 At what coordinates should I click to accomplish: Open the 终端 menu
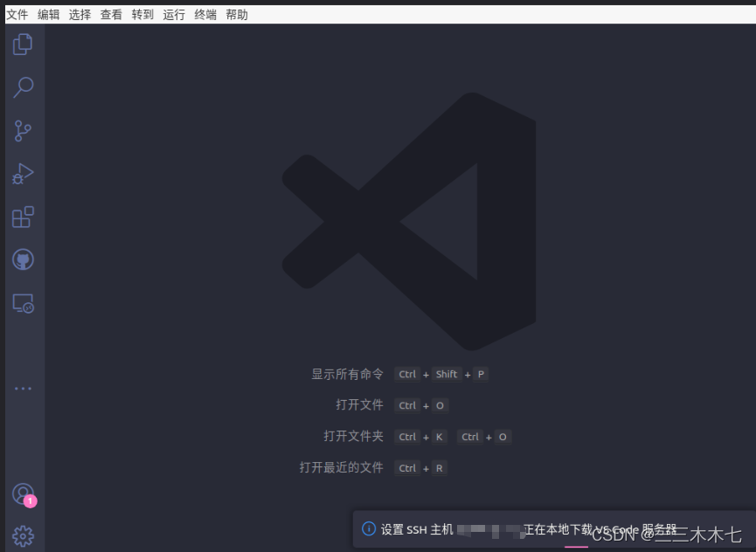205,15
